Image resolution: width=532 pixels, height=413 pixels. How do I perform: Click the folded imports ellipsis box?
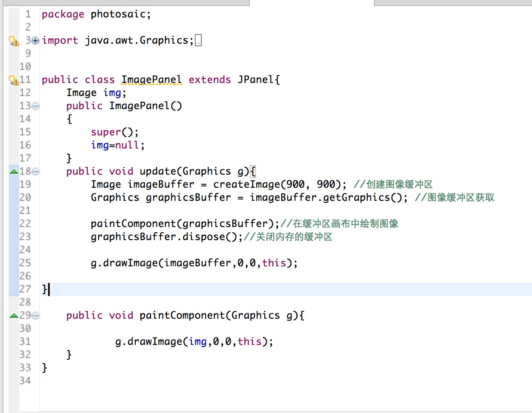(x=198, y=41)
